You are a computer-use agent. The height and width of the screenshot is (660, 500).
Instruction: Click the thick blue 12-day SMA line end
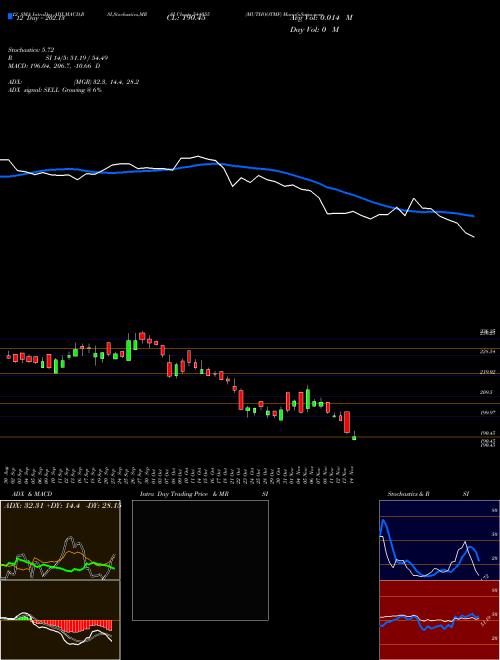coord(473,216)
